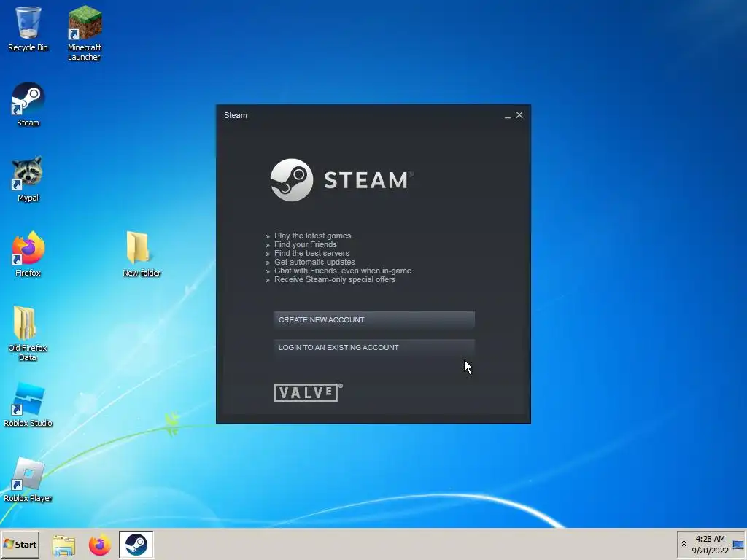Viewport: 747px width, 560px height.
Task: Select the New folder icon
Action: 142,253
